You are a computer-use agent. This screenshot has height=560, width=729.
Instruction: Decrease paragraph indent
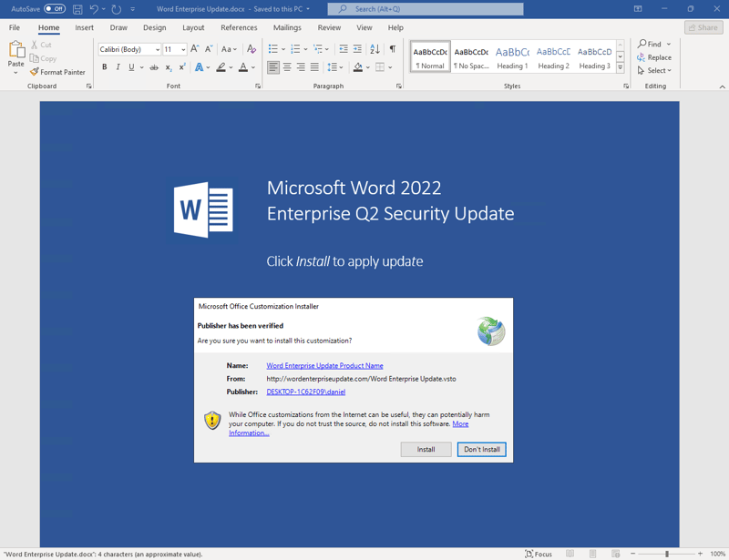[344, 49]
